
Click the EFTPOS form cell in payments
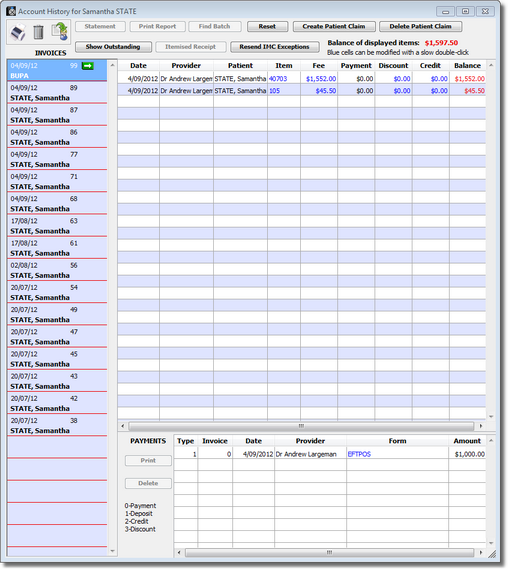397,454
